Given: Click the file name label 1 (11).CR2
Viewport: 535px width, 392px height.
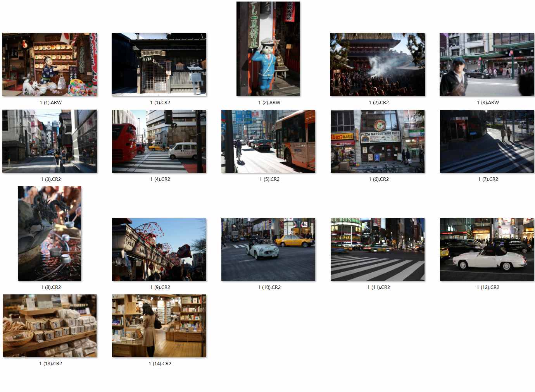Looking at the screenshot, I should pyautogui.click(x=379, y=287).
